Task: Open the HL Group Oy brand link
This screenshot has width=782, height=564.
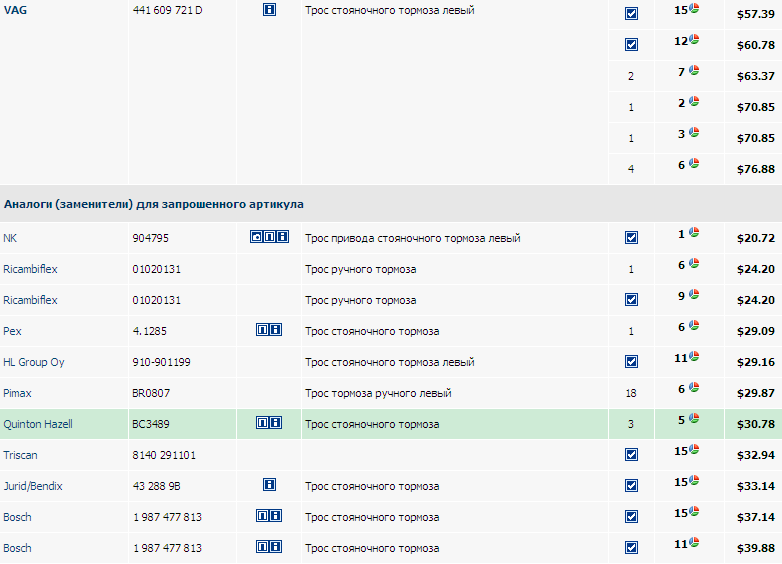Action: pyautogui.click(x=34, y=362)
